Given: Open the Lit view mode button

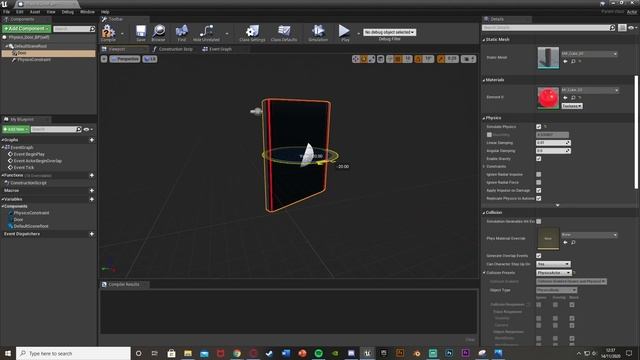Looking at the screenshot, I should tap(150, 59).
